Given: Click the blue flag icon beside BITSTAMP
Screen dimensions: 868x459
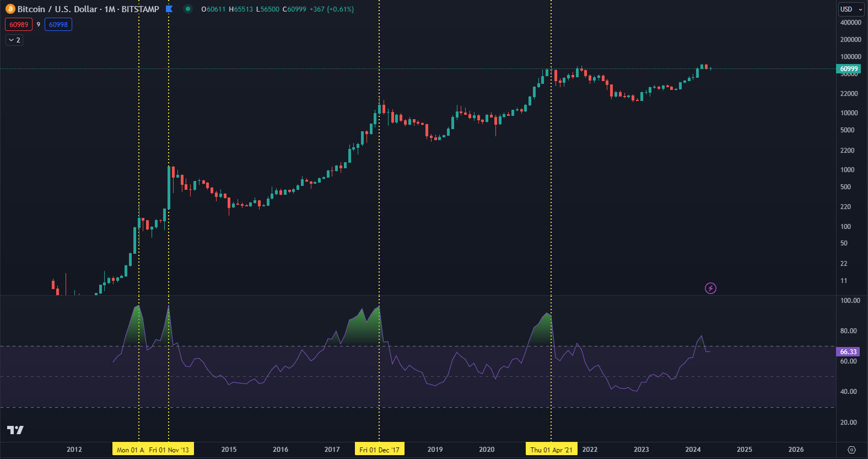Looking at the screenshot, I should click(169, 9).
